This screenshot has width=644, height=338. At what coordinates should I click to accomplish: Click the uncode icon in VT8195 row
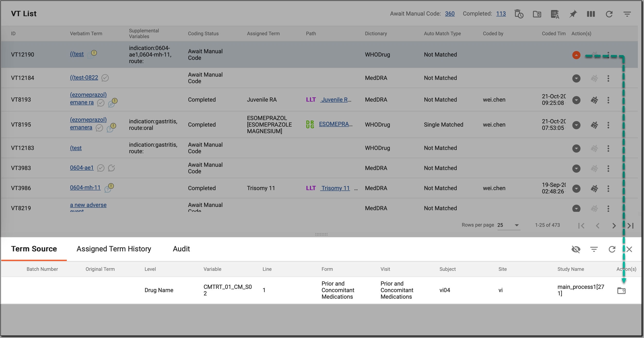(594, 125)
